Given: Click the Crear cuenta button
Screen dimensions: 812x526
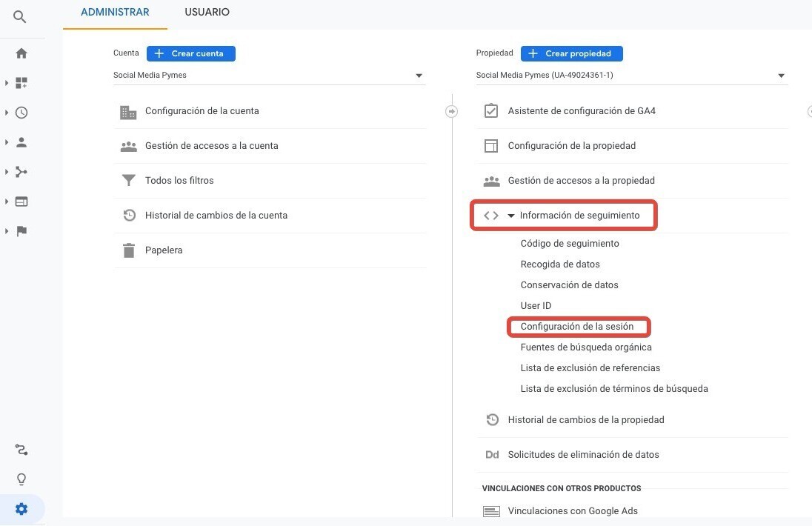Looking at the screenshot, I should (190, 53).
